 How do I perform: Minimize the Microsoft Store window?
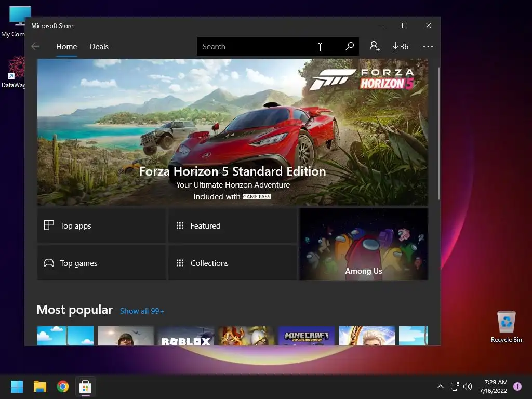pyautogui.click(x=381, y=25)
